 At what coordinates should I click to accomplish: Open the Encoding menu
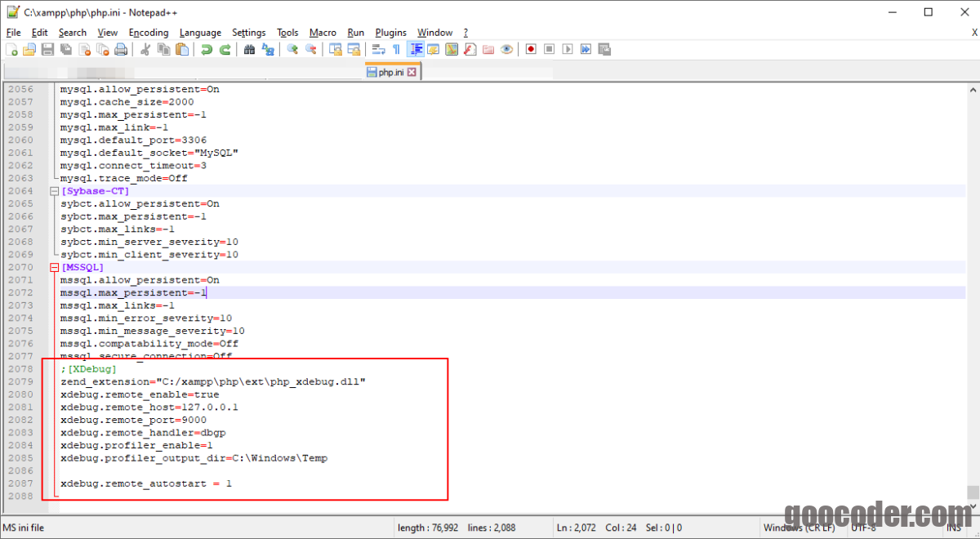[148, 33]
